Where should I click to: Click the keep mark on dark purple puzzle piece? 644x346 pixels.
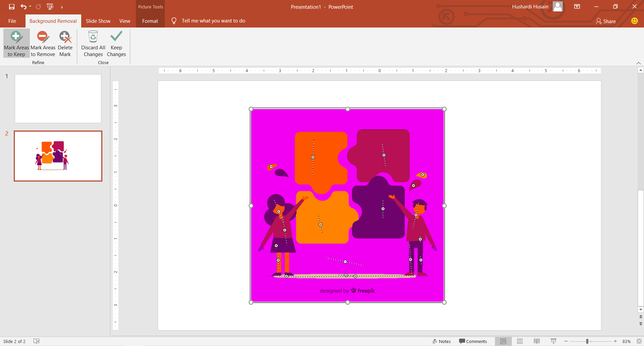[x=383, y=209]
